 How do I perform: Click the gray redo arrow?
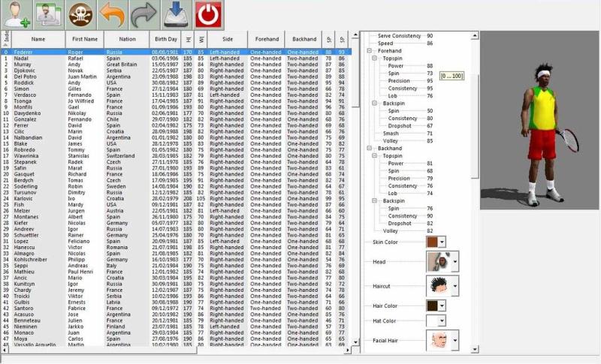tap(144, 15)
